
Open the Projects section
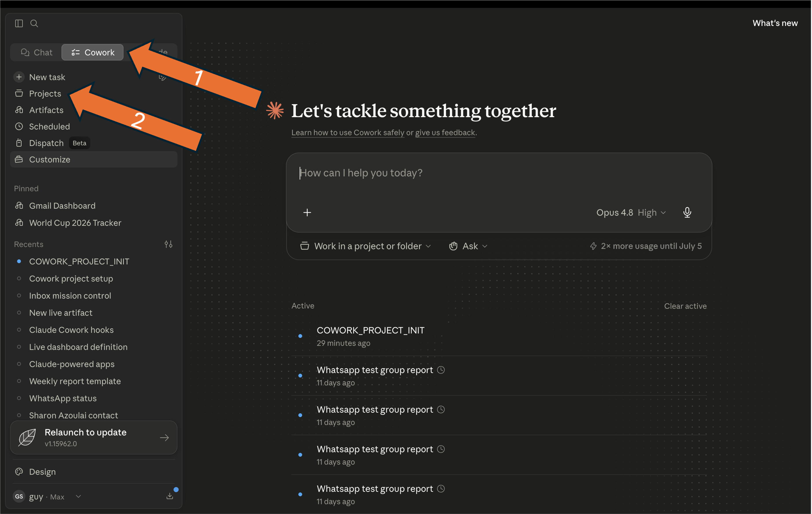tap(45, 93)
